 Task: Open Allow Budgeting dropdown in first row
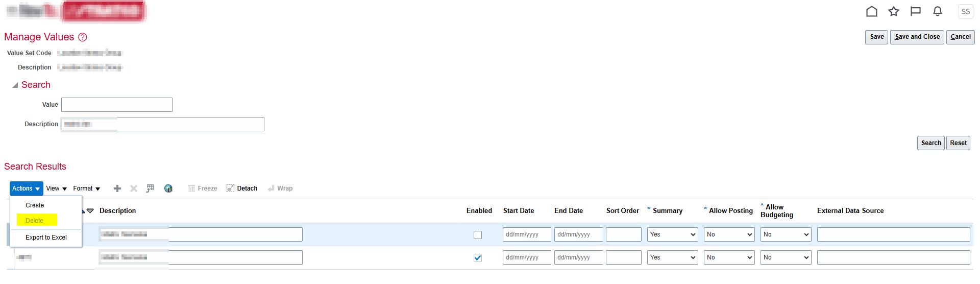point(786,234)
